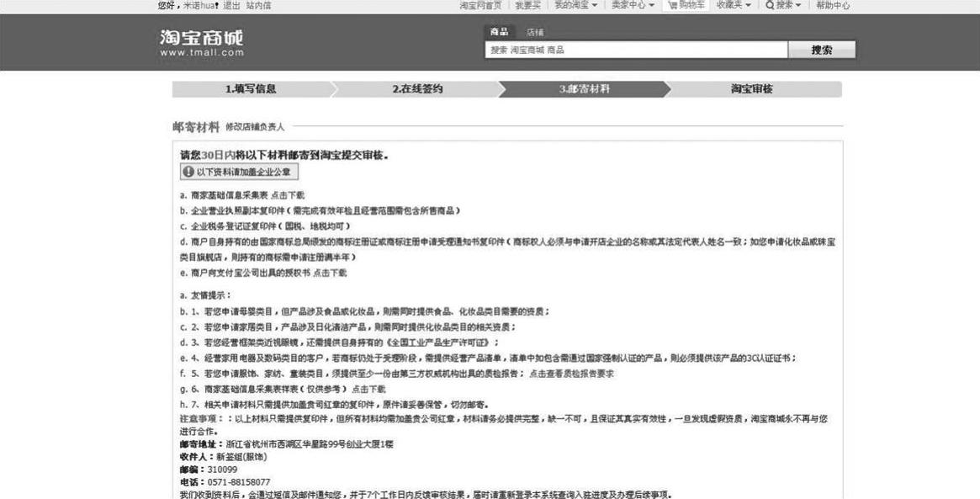Expand the 我的淘宝 dropdown
This screenshot has width=980, height=499.
575,5
